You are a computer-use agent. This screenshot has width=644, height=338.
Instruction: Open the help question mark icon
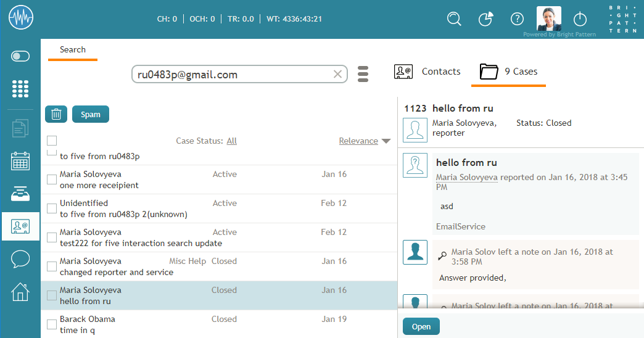pyautogui.click(x=517, y=19)
